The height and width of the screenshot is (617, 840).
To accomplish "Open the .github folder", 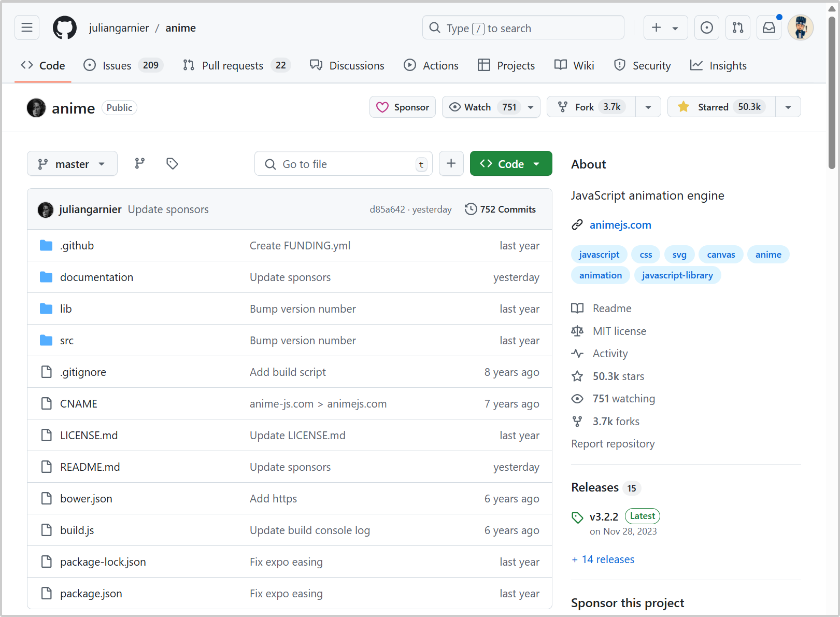I will pyautogui.click(x=77, y=246).
